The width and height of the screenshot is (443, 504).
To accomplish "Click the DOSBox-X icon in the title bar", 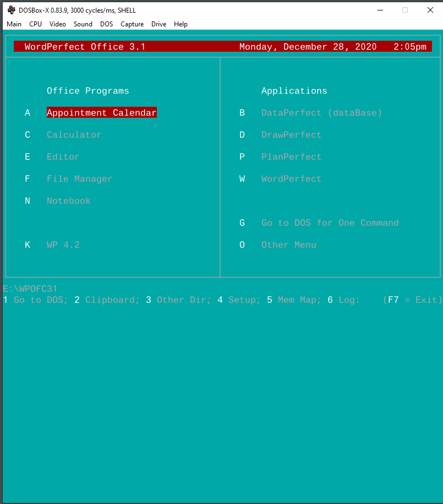I will pyautogui.click(x=11, y=10).
